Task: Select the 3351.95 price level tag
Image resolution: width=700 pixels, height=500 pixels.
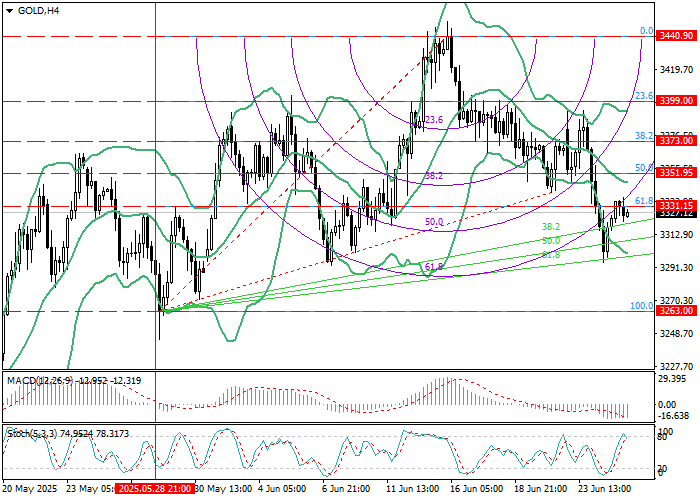Action: tap(676, 173)
